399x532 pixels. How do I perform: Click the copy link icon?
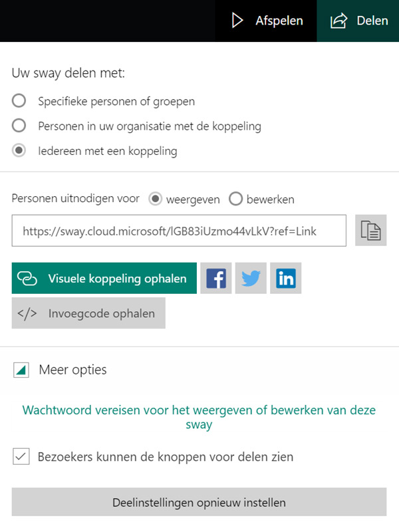(x=370, y=231)
